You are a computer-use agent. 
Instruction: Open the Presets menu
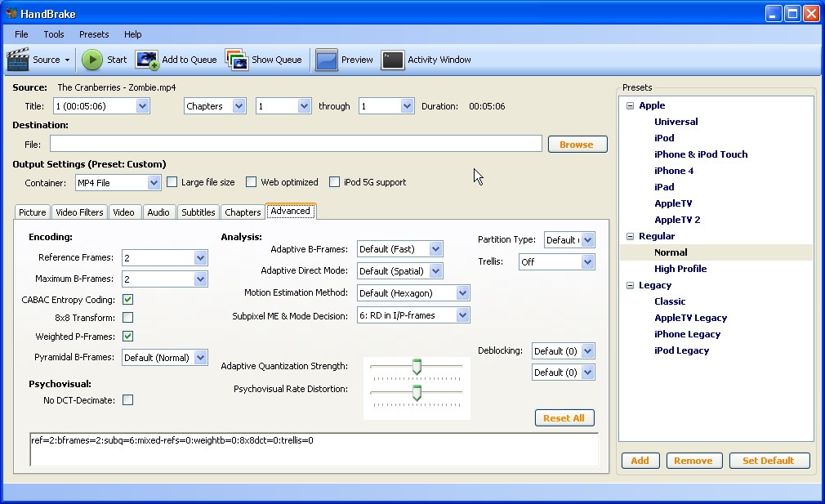click(x=94, y=34)
